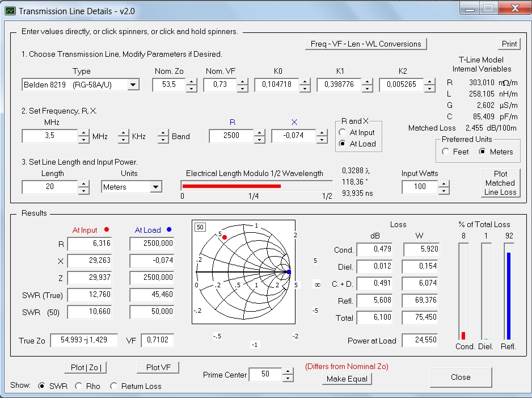Increase K0 with its up spinner arrow
This screenshot has width=532, height=398.
(x=305, y=82)
